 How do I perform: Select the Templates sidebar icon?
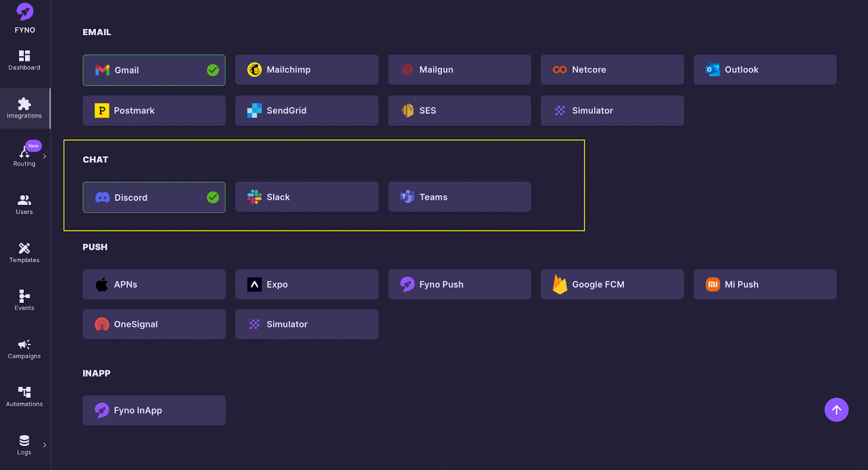(x=24, y=248)
